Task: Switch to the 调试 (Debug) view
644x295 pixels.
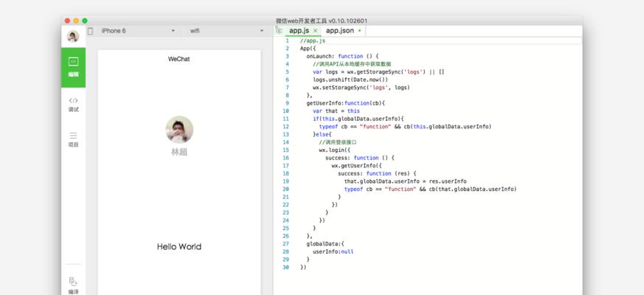Action: tap(74, 105)
